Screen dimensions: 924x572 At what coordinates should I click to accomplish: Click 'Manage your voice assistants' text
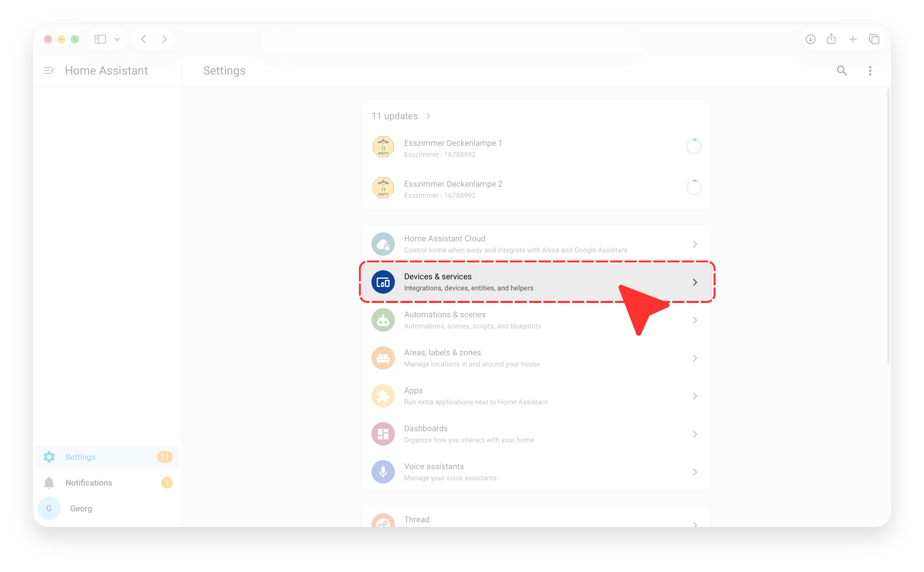pos(450,478)
